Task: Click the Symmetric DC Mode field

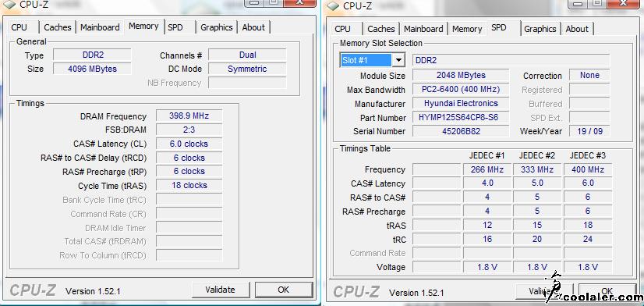Action: (x=247, y=69)
